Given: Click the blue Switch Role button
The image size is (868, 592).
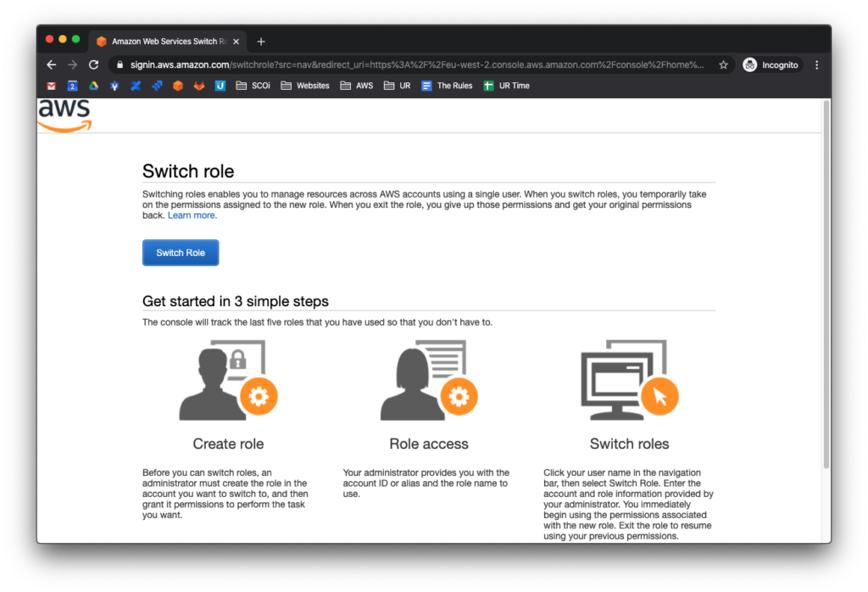Looking at the screenshot, I should (x=181, y=253).
